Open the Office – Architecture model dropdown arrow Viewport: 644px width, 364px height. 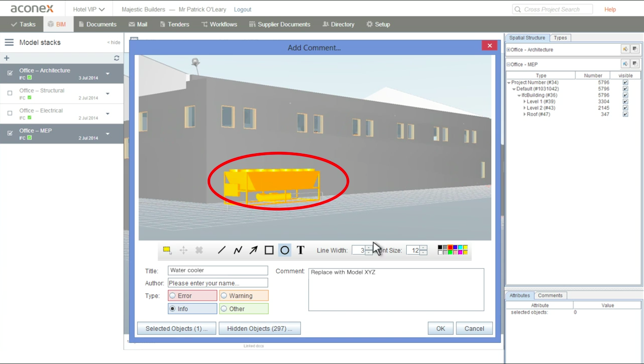point(108,74)
